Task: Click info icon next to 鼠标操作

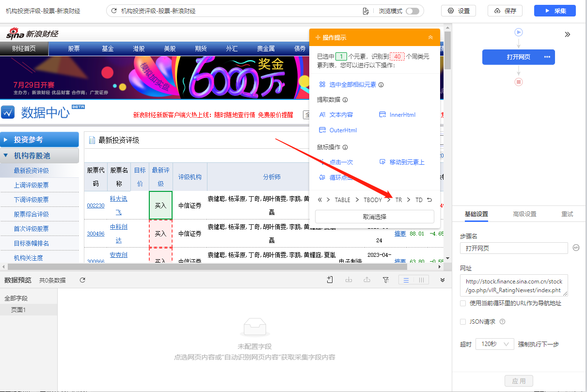Action: 345,147
